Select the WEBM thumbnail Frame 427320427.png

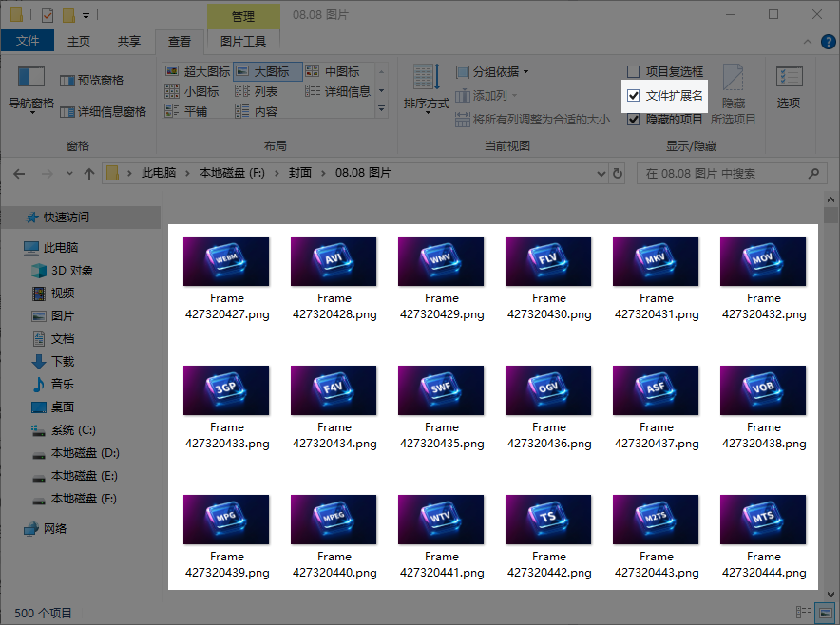(226, 278)
